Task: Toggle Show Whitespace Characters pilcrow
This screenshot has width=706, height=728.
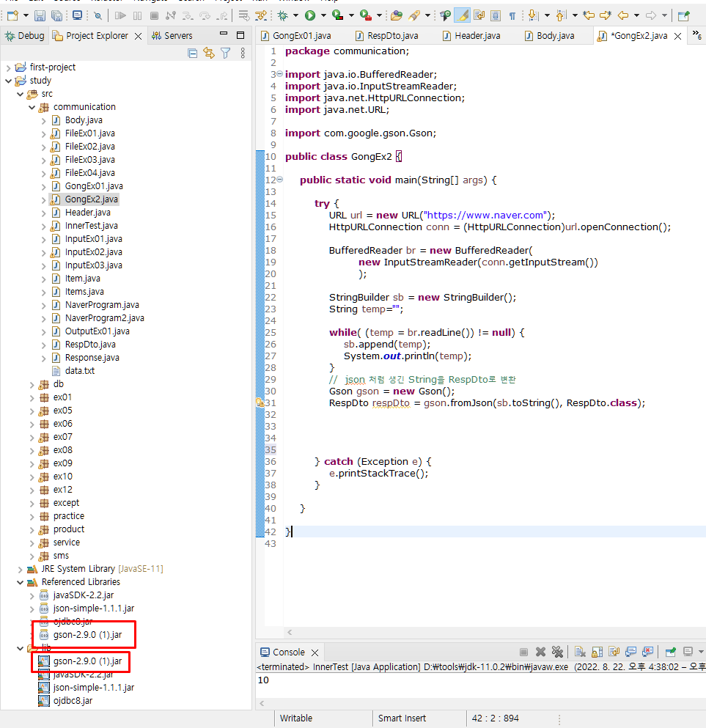Action: [x=512, y=16]
